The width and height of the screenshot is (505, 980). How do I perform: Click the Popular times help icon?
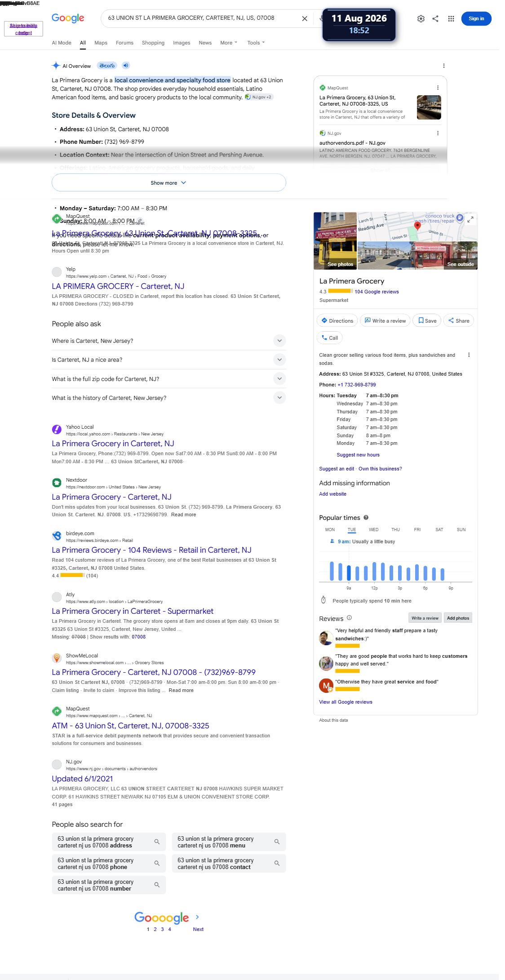click(366, 517)
